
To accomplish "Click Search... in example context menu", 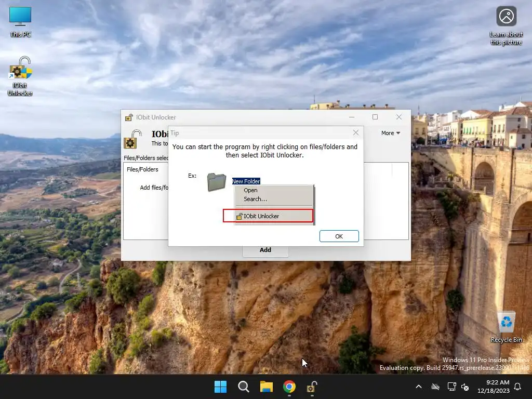I will coord(255,199).
